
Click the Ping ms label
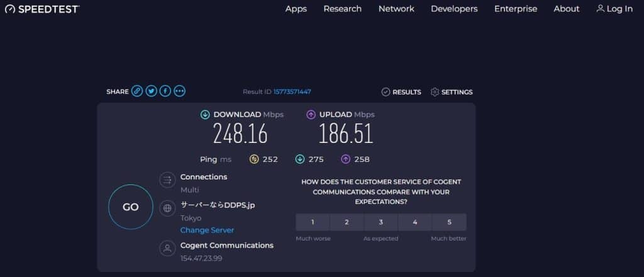pos(216,159)
